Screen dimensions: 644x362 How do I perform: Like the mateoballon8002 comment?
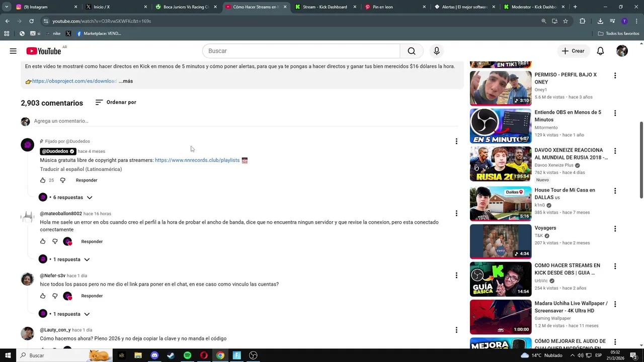pyautogui.click(x=43, y=241)
